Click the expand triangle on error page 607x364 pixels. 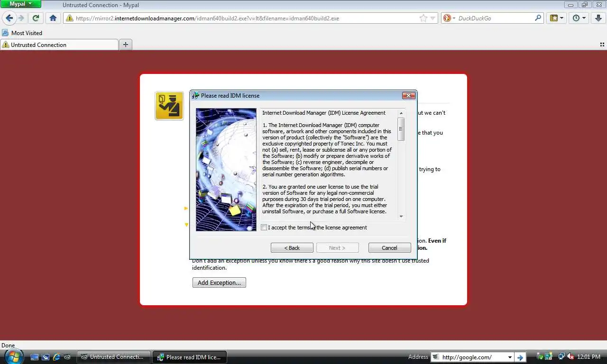click(186, 208)
